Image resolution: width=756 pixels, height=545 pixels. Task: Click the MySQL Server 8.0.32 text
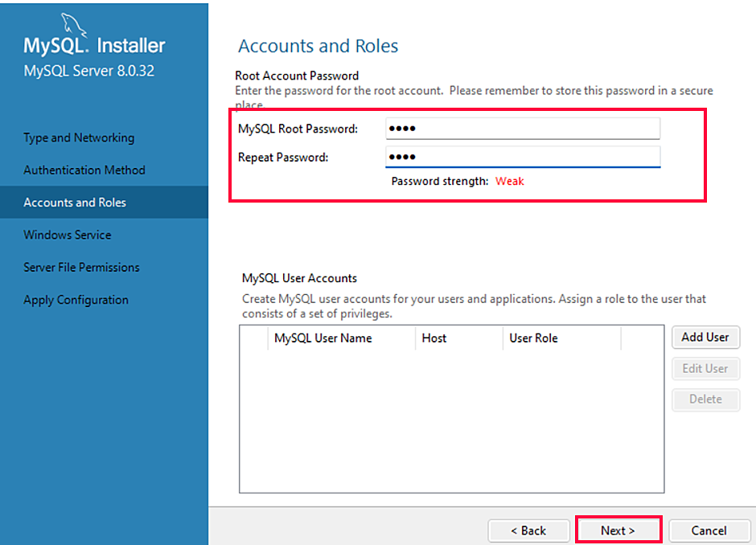89,71
